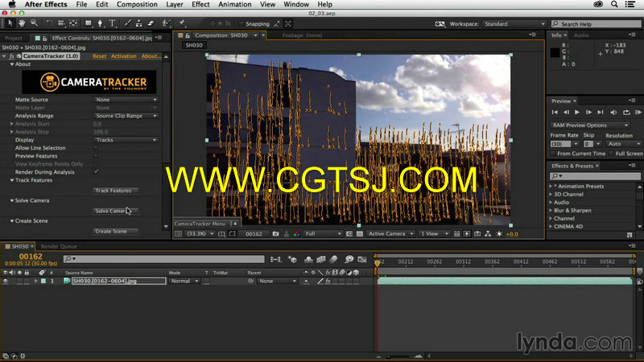This screenshot has height=362, width=644.
Task: Toggle the Snapping checkbox
Action: tap(241, 24)
